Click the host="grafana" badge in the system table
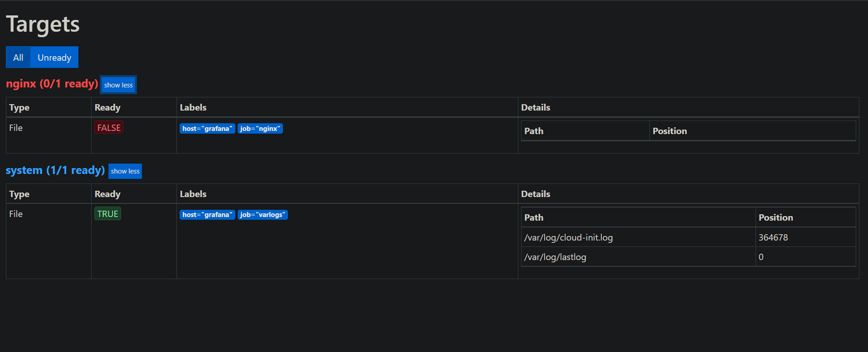The image size is (868, 352). pyautogui.click(x=207, y=214)
